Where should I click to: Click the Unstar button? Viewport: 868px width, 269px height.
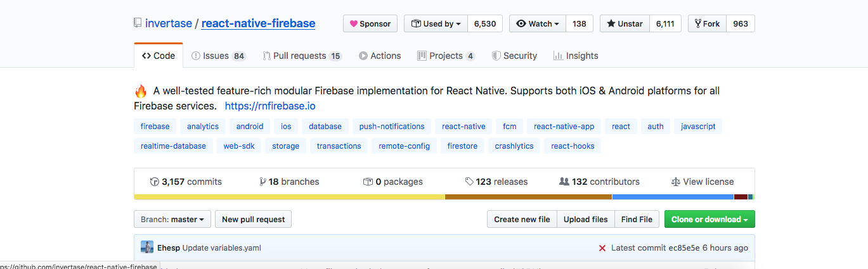[624, 23]
